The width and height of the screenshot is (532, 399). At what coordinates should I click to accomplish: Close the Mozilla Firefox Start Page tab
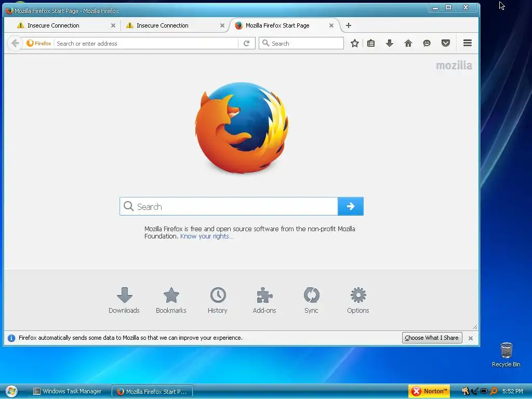point(331,25)
